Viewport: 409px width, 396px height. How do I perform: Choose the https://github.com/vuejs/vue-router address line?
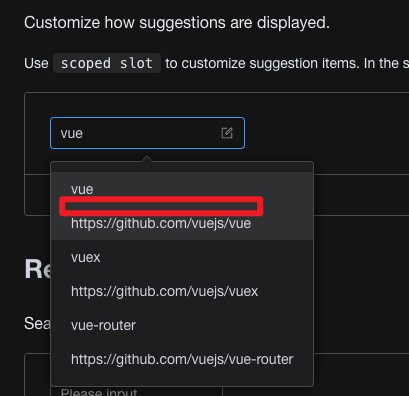[182, 359]
